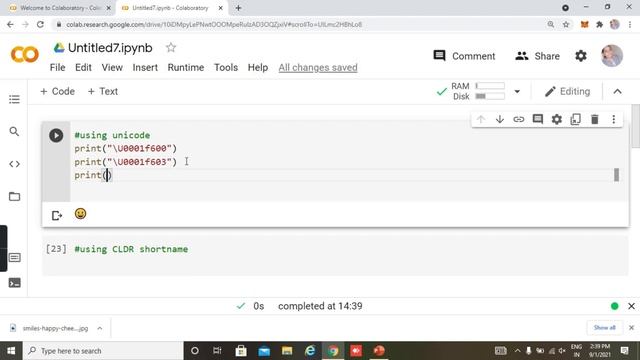Open user account avatar
640x360 pixels.
(x=612, y=56)
